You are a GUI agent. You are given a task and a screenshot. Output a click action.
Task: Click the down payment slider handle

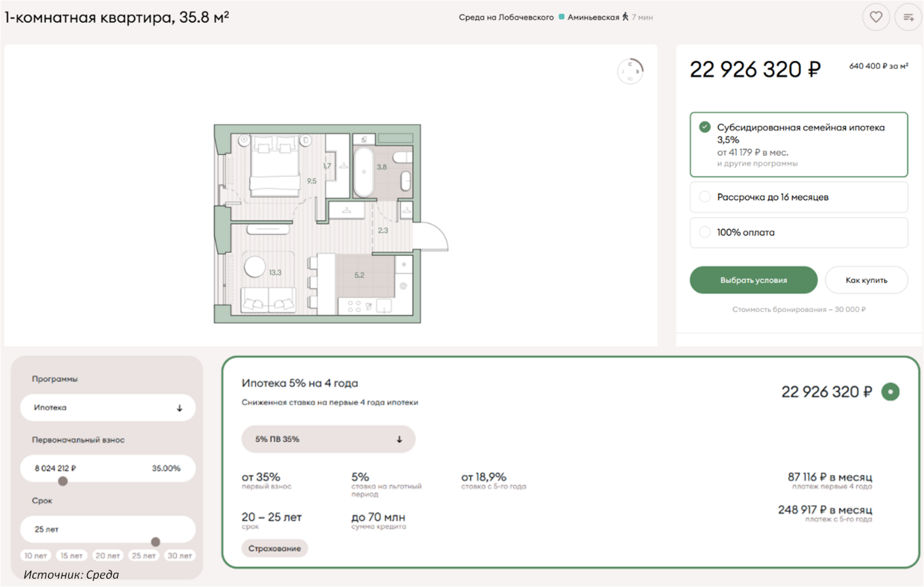tap(63, 481)
